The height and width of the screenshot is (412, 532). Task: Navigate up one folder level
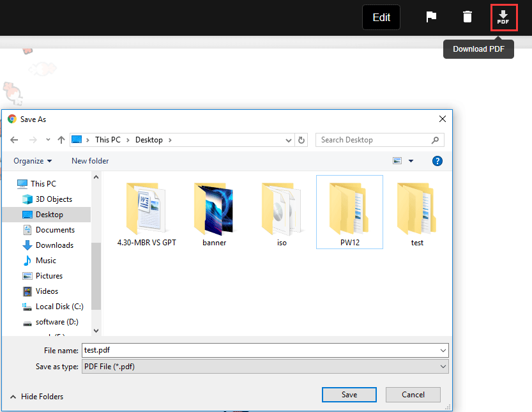point(61,139)
